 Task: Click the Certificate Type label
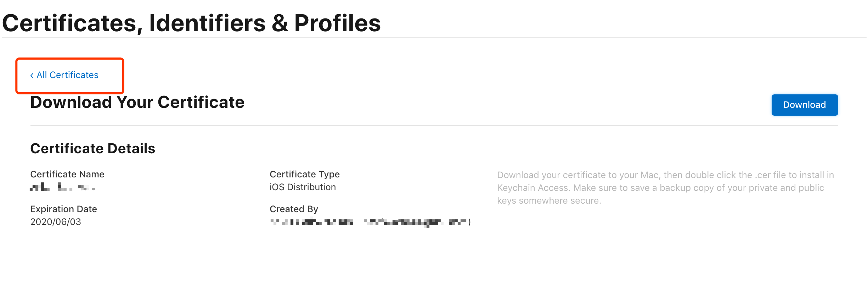(305, 174)
